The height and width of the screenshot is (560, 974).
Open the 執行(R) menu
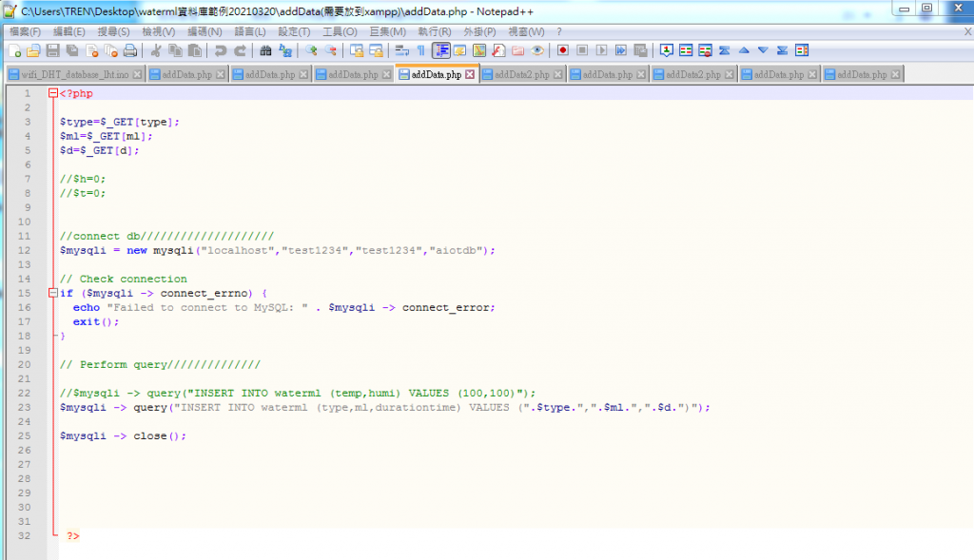tap(434, 31)
